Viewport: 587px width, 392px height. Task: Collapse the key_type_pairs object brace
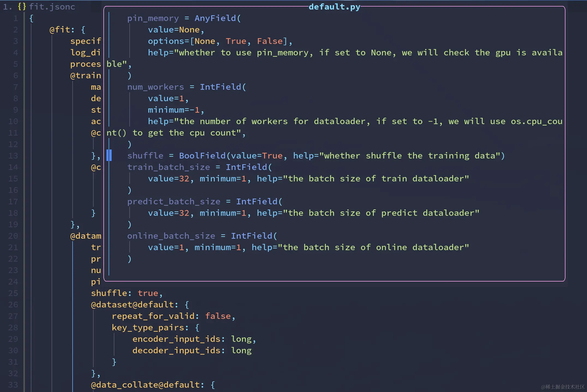pos(197,327)
